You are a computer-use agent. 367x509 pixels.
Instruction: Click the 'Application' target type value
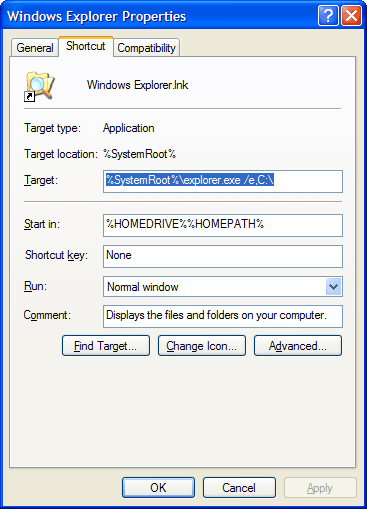tap(129, 128)
